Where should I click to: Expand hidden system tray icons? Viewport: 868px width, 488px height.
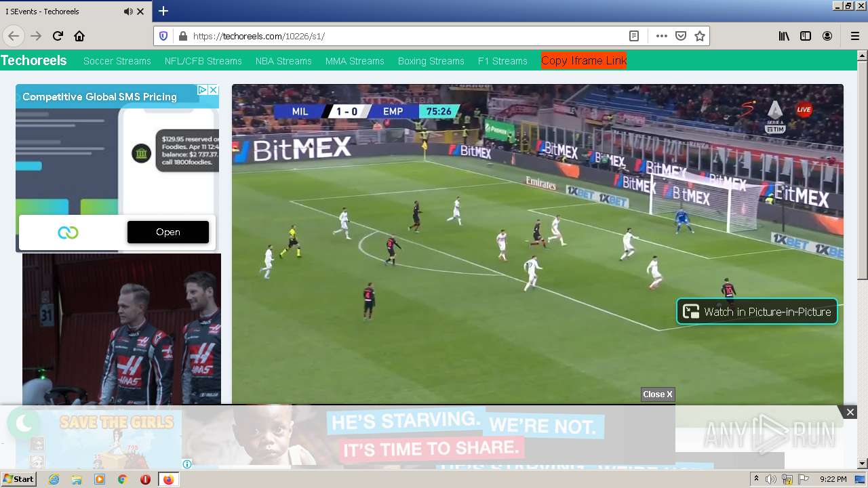[757, 479]
